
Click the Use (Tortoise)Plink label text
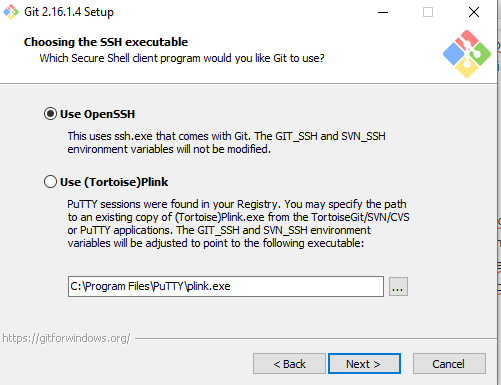114,182
